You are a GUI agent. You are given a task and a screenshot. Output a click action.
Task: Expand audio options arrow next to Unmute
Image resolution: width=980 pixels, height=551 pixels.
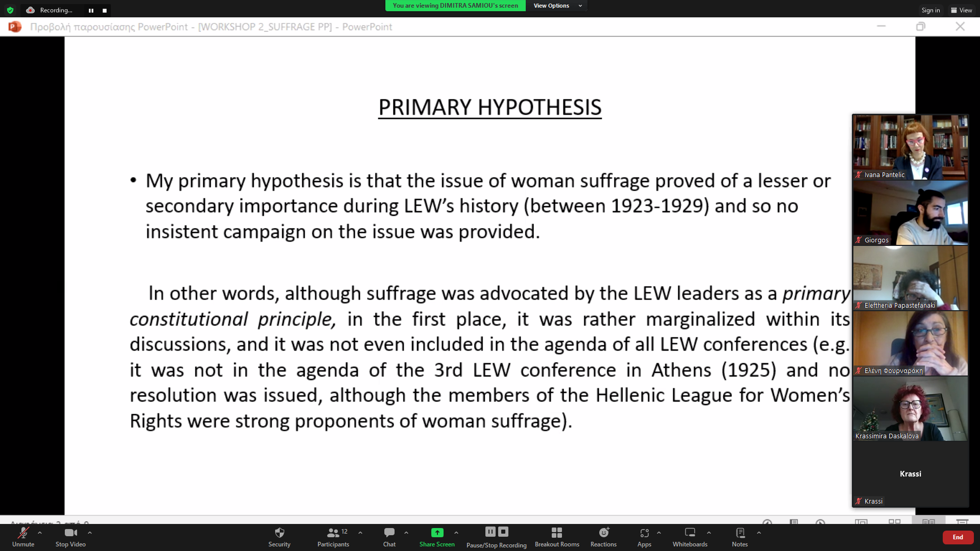pos(40,533)
